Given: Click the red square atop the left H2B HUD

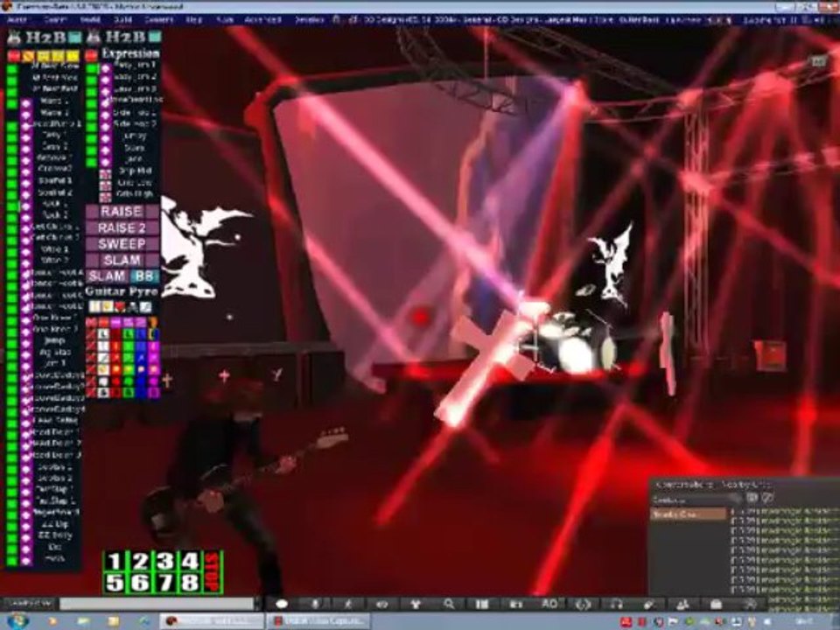Looking at the screenshot, I should click(x=14, y=55).
